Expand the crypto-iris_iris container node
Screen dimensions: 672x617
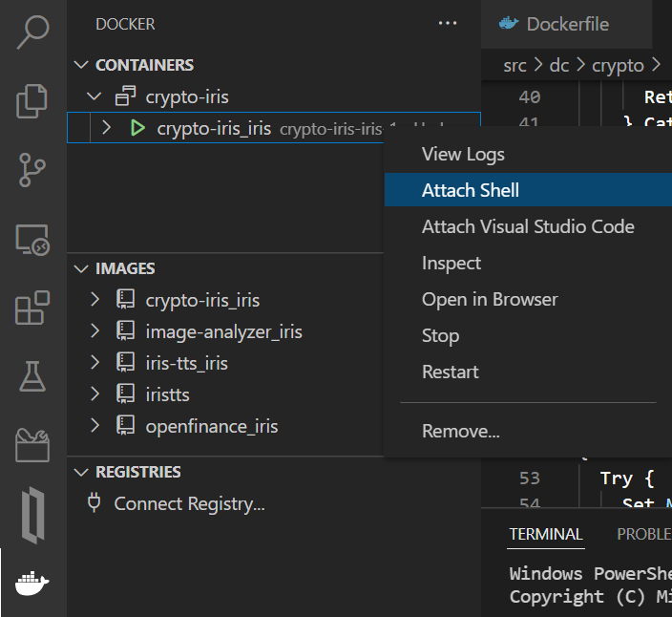[106, 128]
